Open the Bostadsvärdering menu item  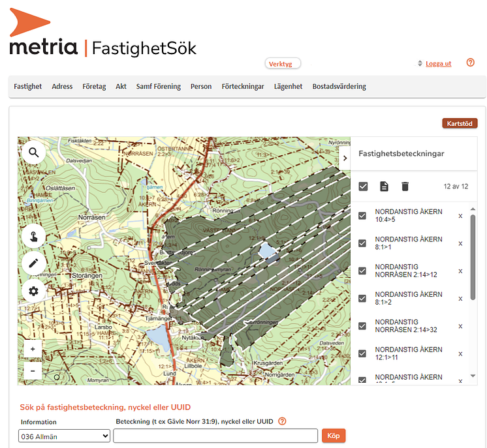point(339,86)
